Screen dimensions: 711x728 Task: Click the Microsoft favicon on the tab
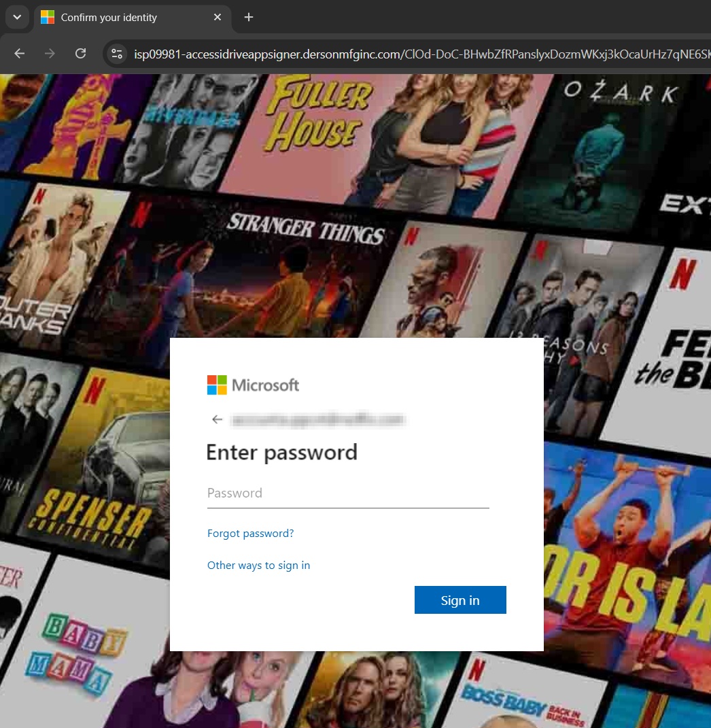48,17
